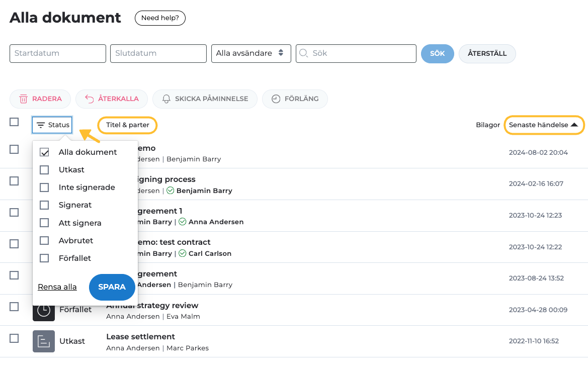This screenshot has height=374, width=588.
Task: Click the Rensa alla link
Action: tap(57, 287)
